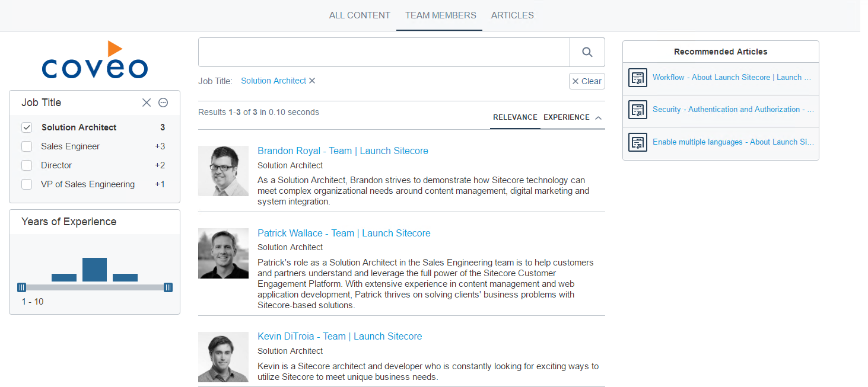The width and height of the screenshot is (868, 387).
Task: Click the X inside the Clear button
Action: (x=575, y=81)
